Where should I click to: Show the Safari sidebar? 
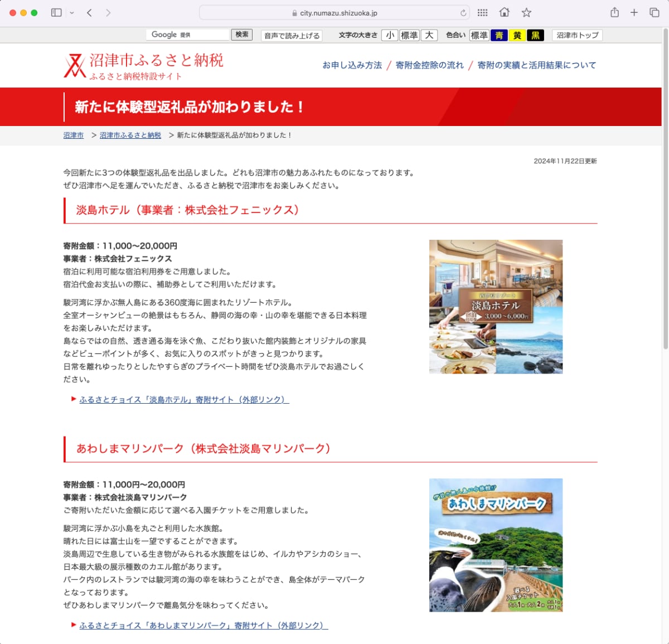pos(56,12)
